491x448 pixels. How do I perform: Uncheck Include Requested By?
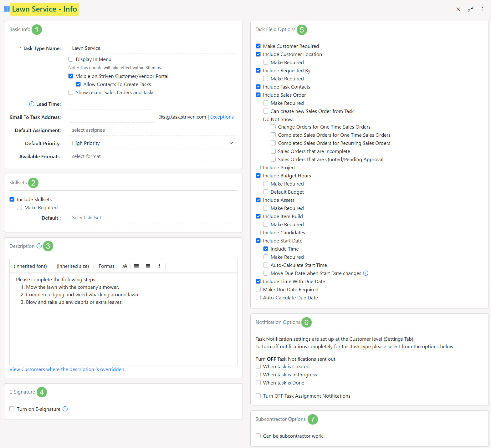click(x=258, y=70)
